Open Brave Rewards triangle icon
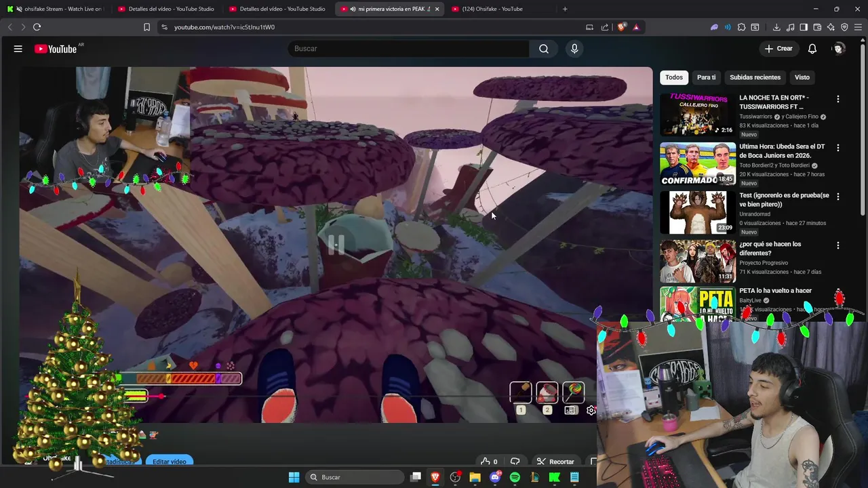Viewport: 868px width, 488px height. (x=636, y=27)
